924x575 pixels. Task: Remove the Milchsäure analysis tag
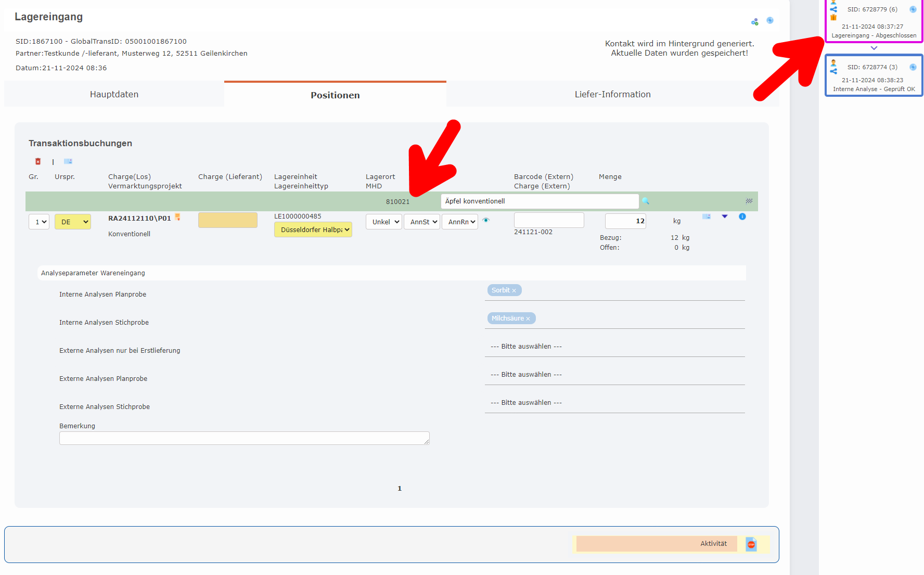pyautogui.click(x=528, y=318)
